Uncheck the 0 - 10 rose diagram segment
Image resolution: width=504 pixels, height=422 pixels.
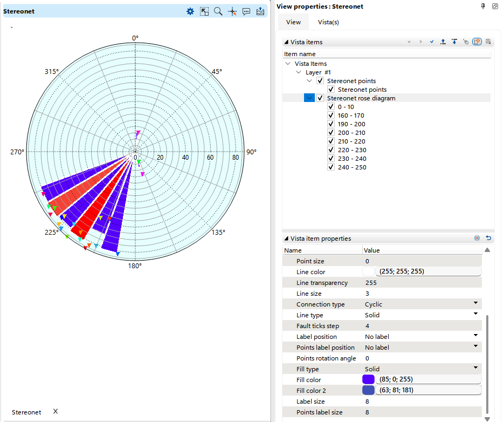(330, 106)
